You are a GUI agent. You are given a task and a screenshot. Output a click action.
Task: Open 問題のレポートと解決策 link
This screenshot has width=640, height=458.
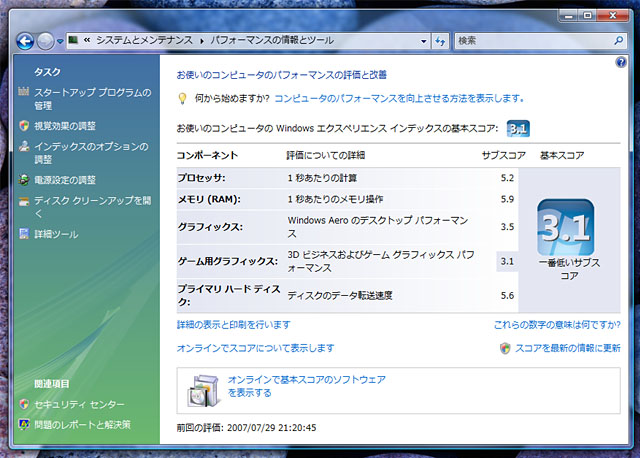82,425
